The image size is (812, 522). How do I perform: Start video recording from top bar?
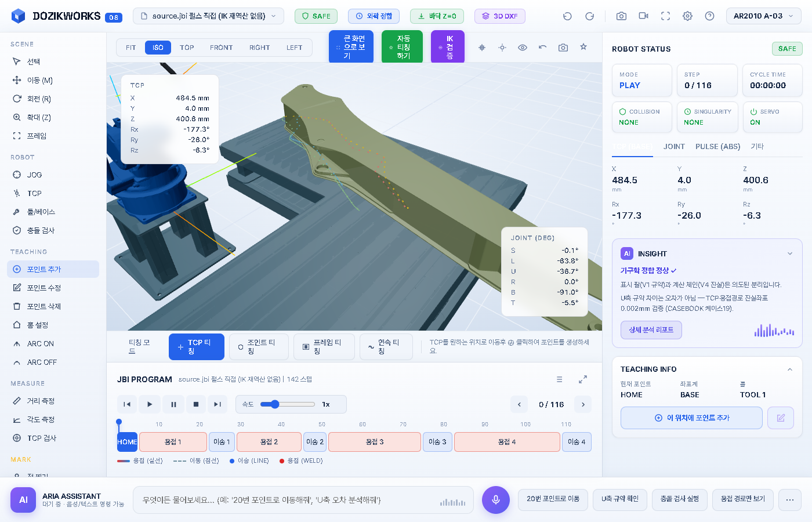[x=643, y=16]
